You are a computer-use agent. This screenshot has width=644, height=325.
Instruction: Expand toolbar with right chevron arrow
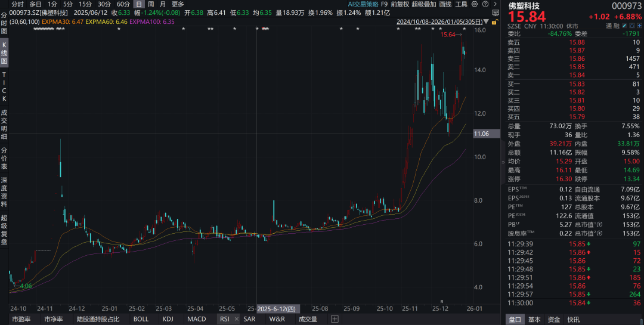tap(496, 4)
